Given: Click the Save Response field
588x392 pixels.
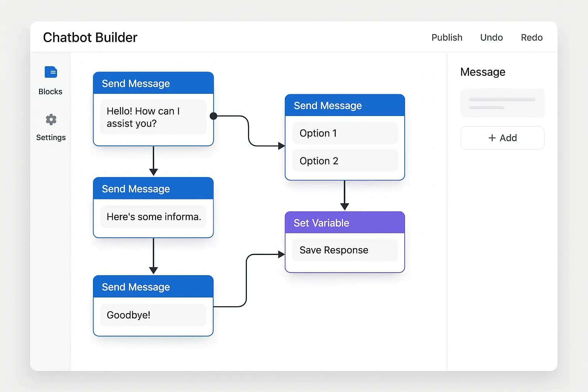Looking at the screenshot, I should point(345,250).
